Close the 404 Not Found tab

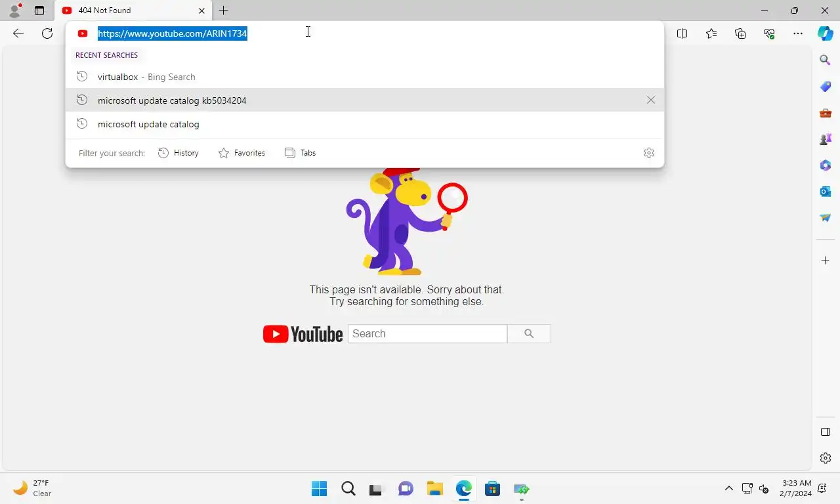pos(201,10)
